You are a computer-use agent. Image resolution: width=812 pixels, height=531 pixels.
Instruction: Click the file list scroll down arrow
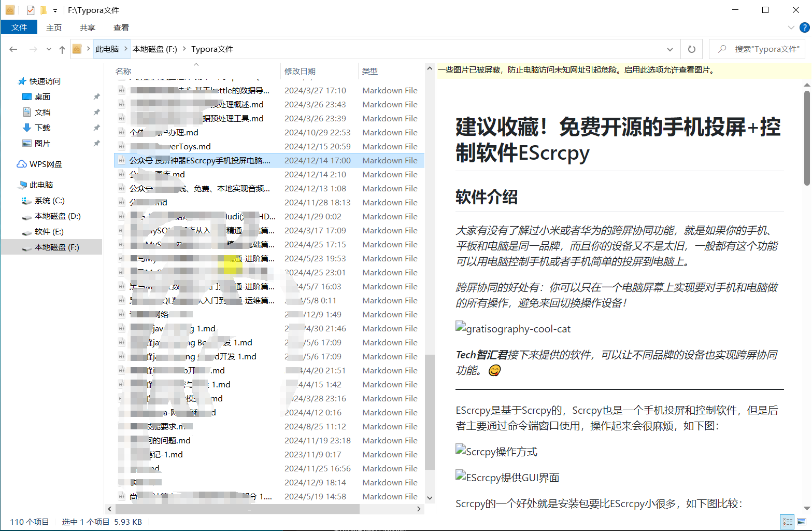pos(430,498)
